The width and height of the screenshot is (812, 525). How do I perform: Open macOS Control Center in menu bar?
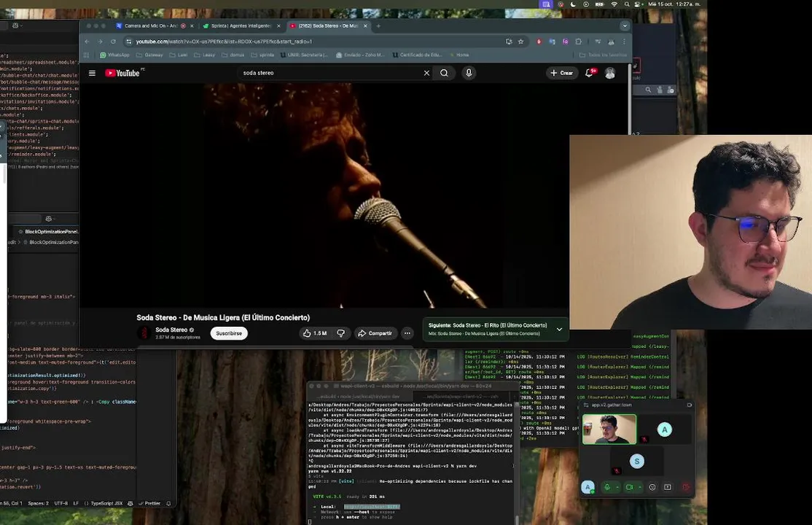(x=638, y=4)
